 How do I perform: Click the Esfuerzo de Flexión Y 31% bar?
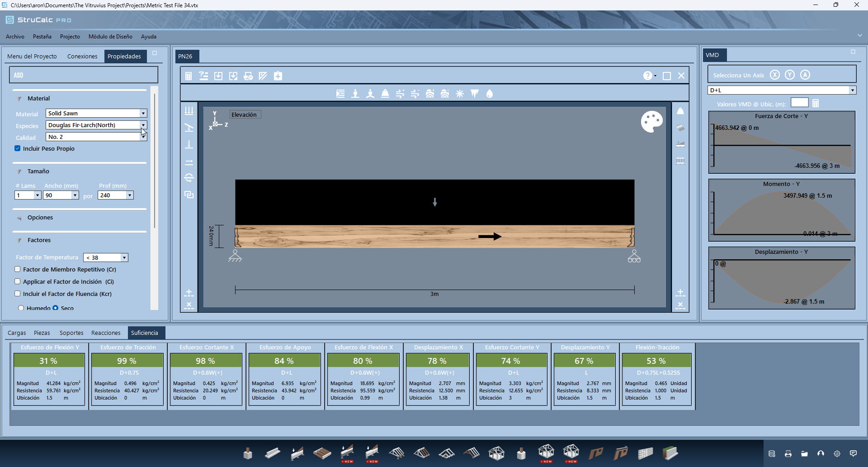pos(49,361)
